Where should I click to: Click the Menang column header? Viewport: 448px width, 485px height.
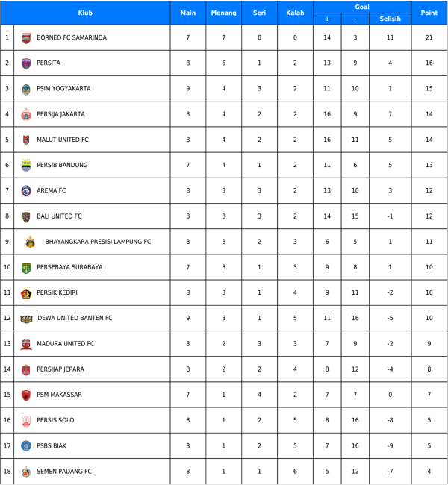pyautogui.click(x=224, y=13)
